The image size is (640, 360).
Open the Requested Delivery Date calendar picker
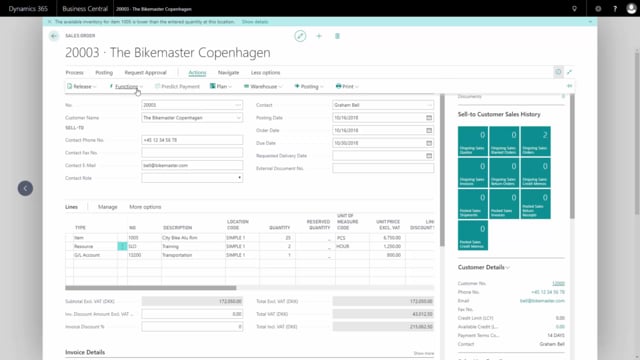[x=429, y=156]
